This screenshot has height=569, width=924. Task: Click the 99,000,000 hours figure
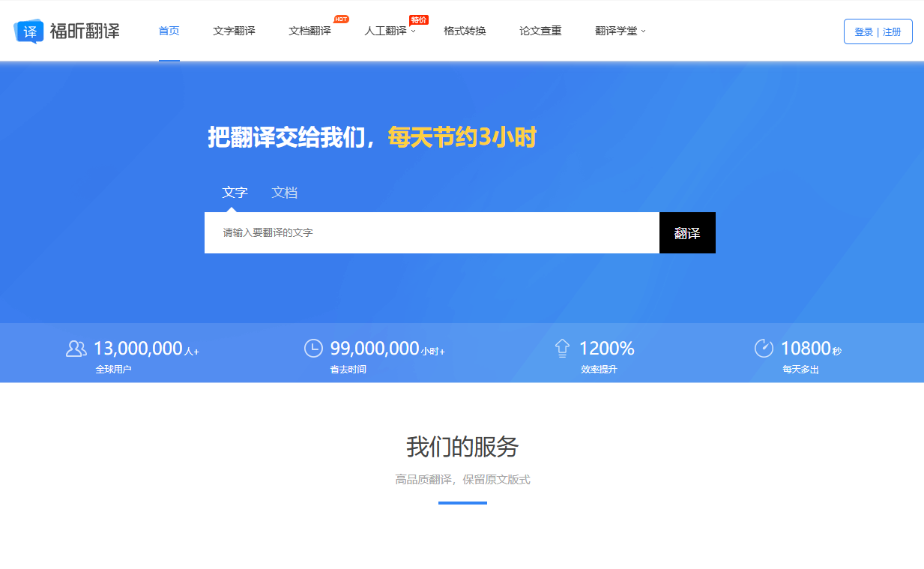tap(375, 348)
